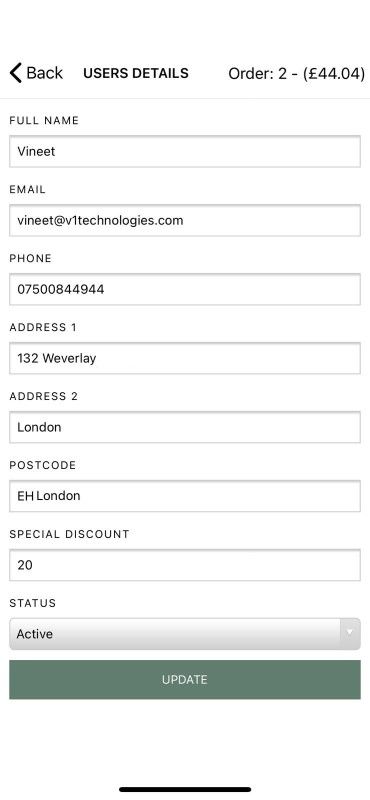
Task: Submit changes with the UPDATE button
Action: 185,680
